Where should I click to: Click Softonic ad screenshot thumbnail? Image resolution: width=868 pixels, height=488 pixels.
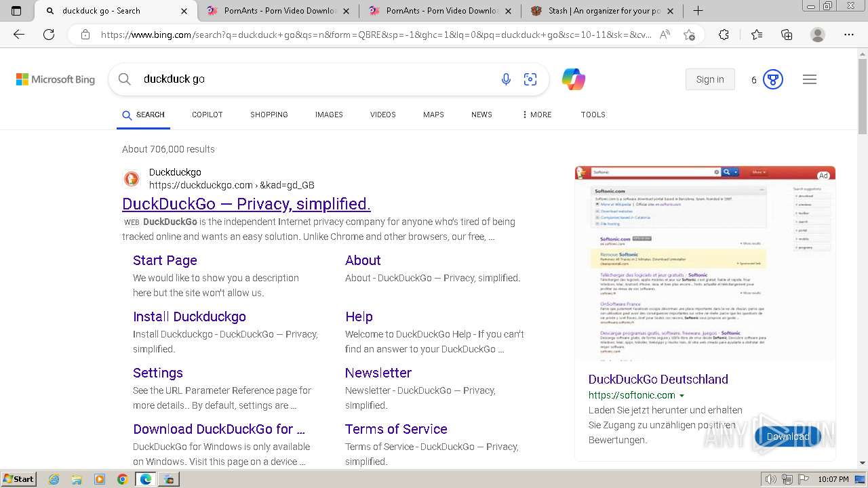pyautogui.click(x=705, y=263)
